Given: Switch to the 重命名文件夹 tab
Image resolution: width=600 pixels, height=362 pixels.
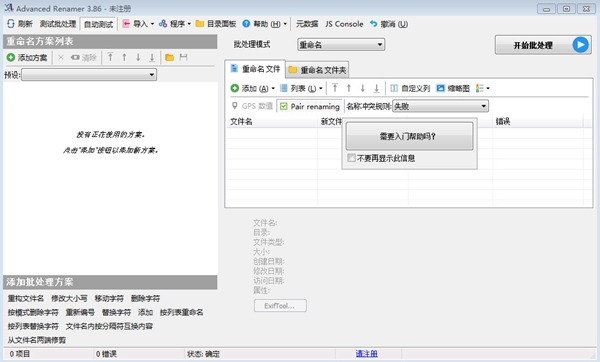Looking at the screenshot, I should pos(317,70).
